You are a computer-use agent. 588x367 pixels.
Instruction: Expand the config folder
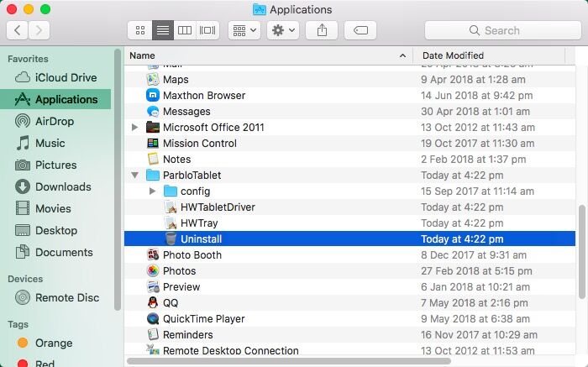tap(152, 191)
